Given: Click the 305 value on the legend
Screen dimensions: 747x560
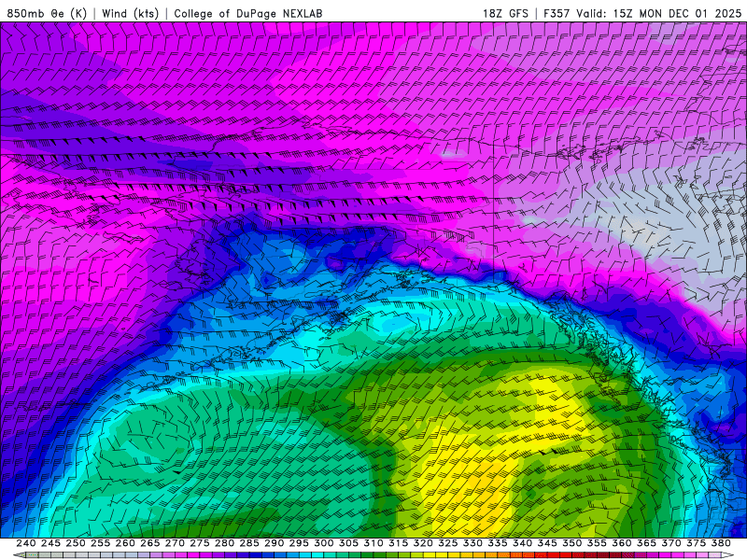Looking at the screenshot, I should (348, 543).
